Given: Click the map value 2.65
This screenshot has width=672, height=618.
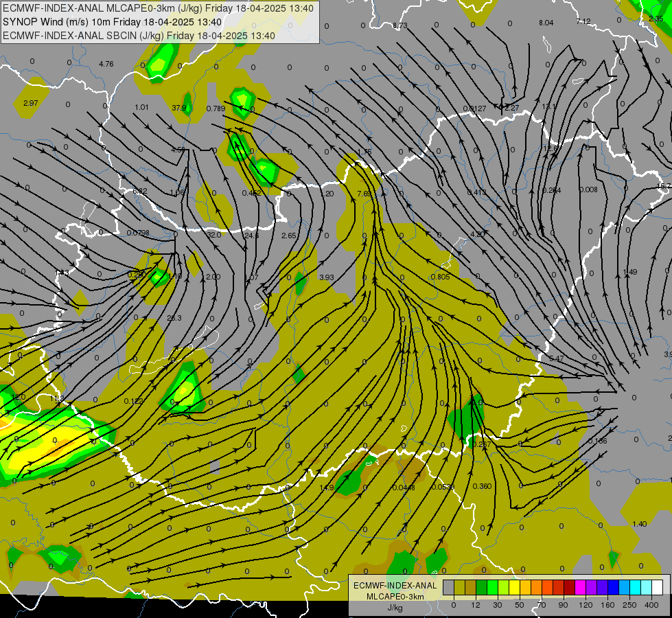Looking at the screenshot, I should [x=289, y=236].
